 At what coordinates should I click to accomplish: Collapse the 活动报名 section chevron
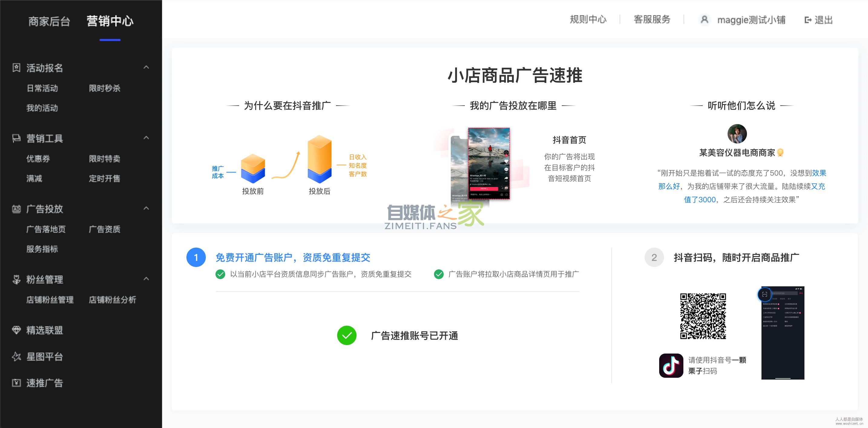click(146, 67)
